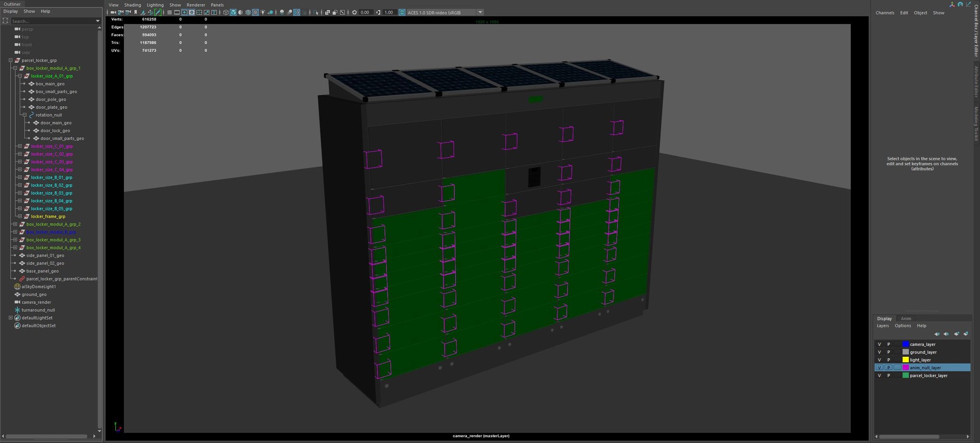
Task: Click the Select Camera icon in viewport toolbar
Action: coord(113,12)
